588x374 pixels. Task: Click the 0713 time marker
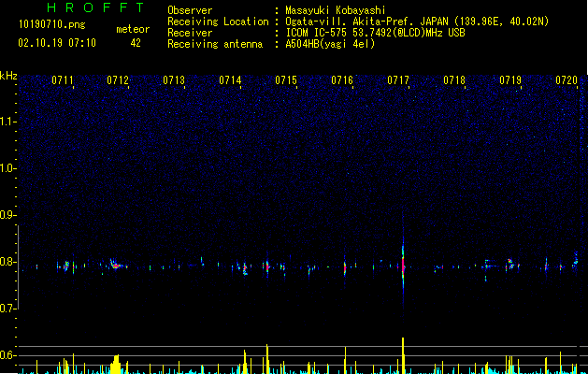174,80
